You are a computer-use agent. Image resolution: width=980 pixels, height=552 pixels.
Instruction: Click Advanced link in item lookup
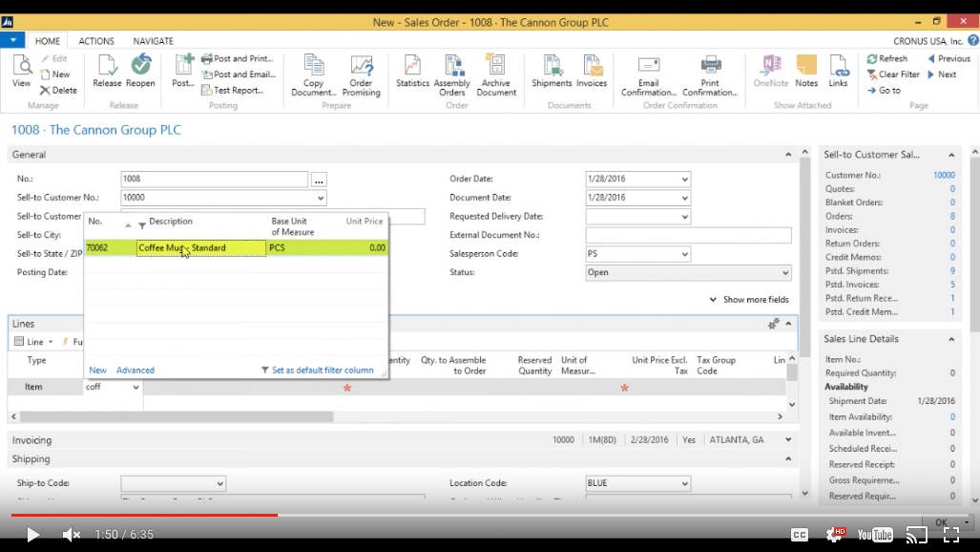[x=135, y=370]
